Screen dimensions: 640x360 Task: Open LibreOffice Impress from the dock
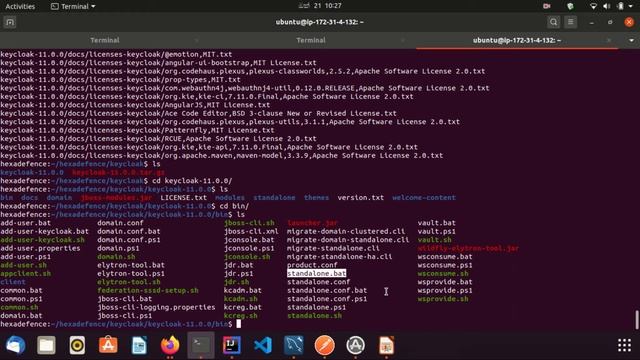(x=387, y=345)
